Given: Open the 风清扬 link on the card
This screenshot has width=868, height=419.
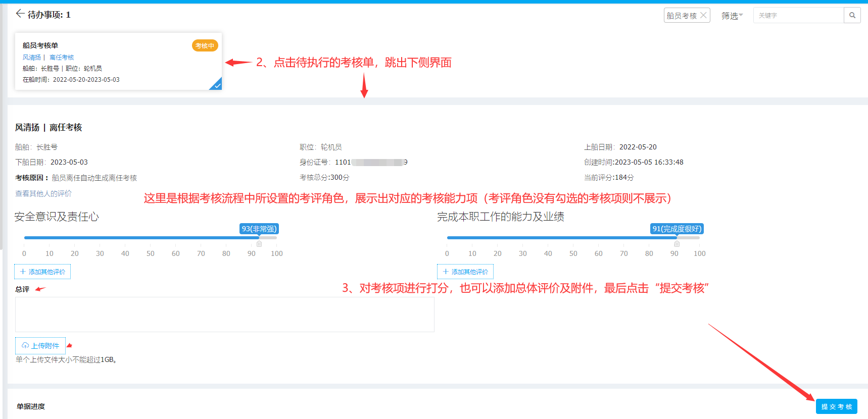Looking at the screenshot, I should pos(32,58).
